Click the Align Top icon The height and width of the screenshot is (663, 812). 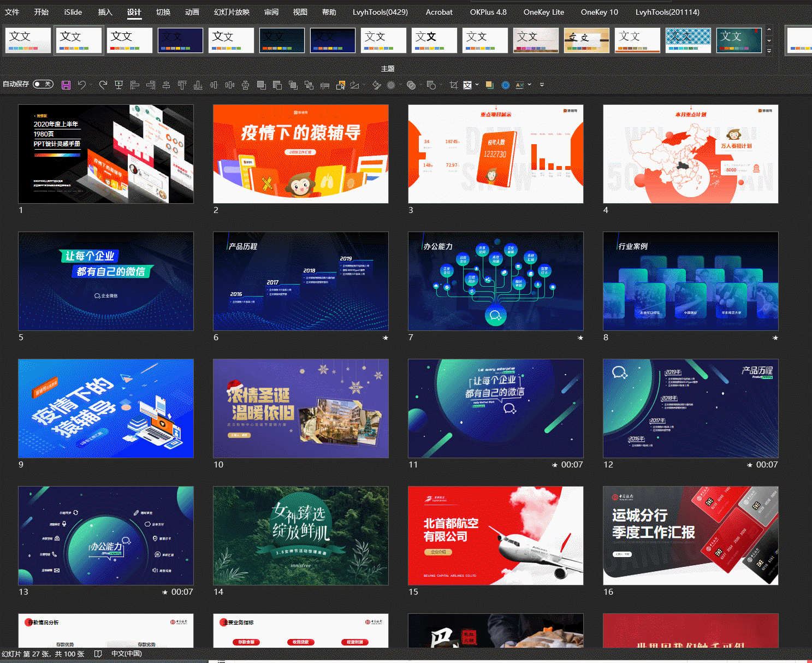pos(182,85)
